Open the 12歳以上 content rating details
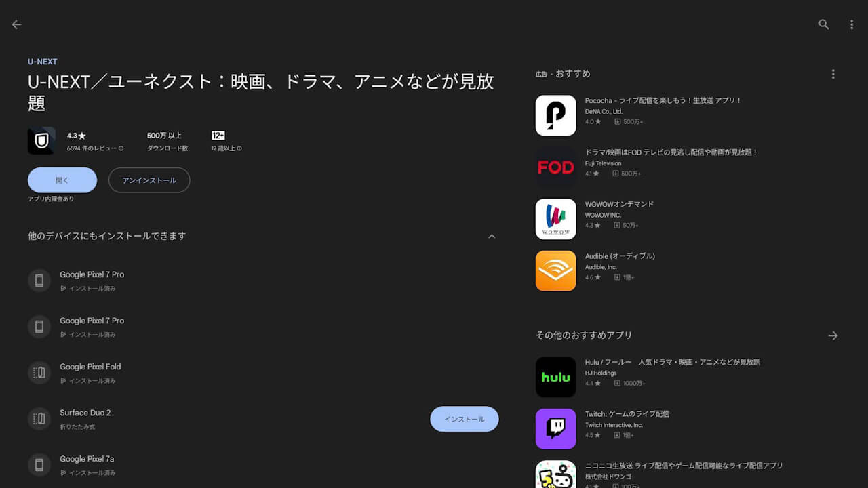This screenshot has width=868, height=488. coord(238,148)
